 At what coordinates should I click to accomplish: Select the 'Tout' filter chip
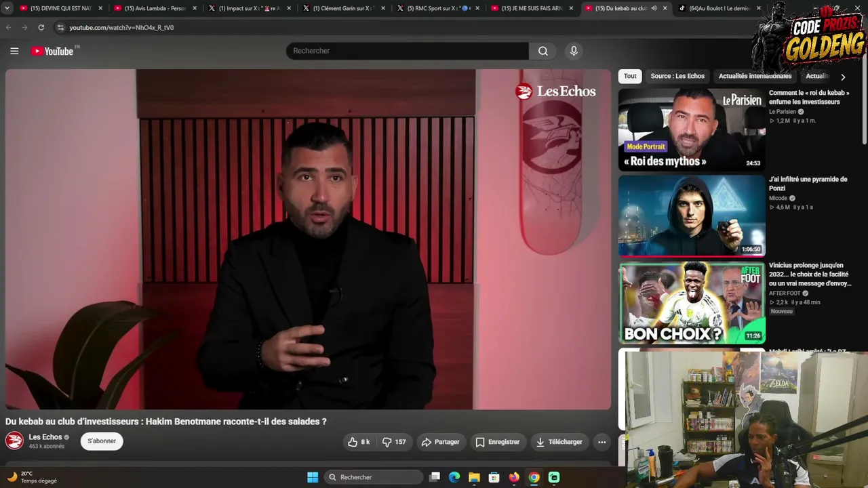(630, 77)
